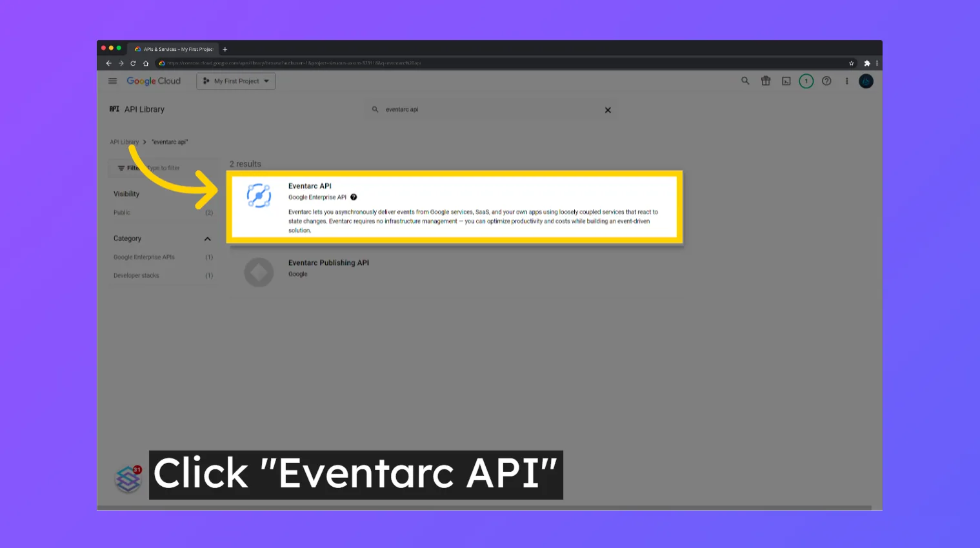Click the Visibility filter heading
The height and width of the screenshot is (548, 980).
126,194
